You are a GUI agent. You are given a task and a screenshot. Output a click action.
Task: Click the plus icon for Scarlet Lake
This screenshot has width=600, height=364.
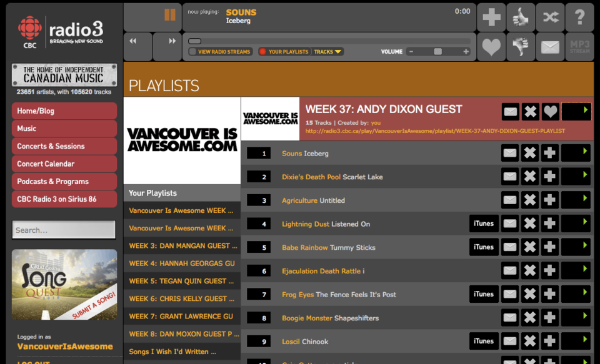pos(549,177)
